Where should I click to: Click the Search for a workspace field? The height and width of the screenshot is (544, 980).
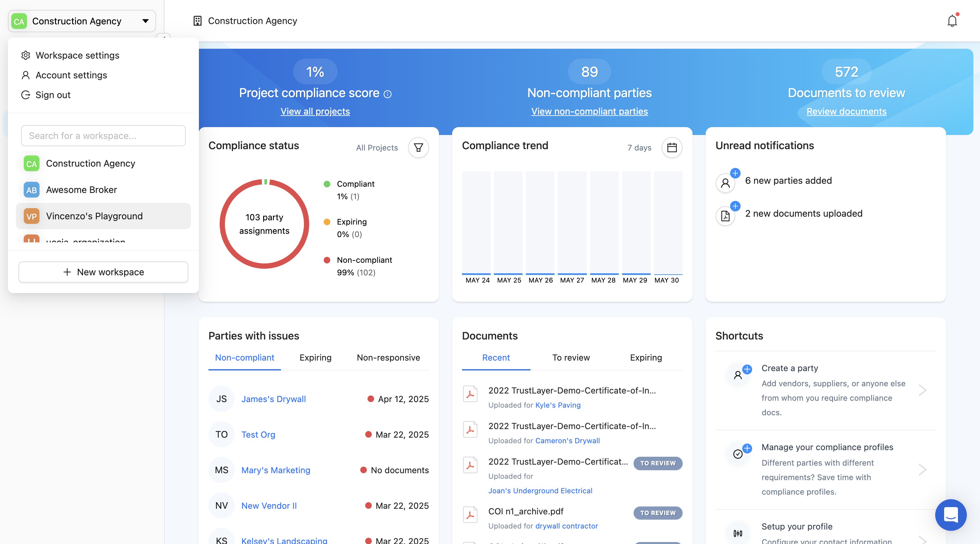tap(103, 135)
